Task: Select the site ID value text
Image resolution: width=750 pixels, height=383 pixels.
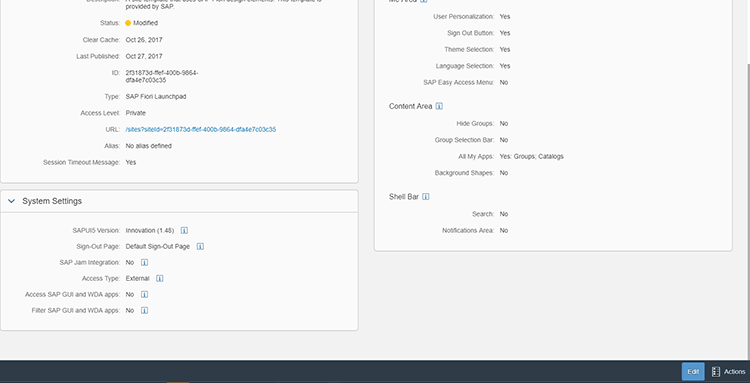Action: pyautogui.click(x=162, y=77)
